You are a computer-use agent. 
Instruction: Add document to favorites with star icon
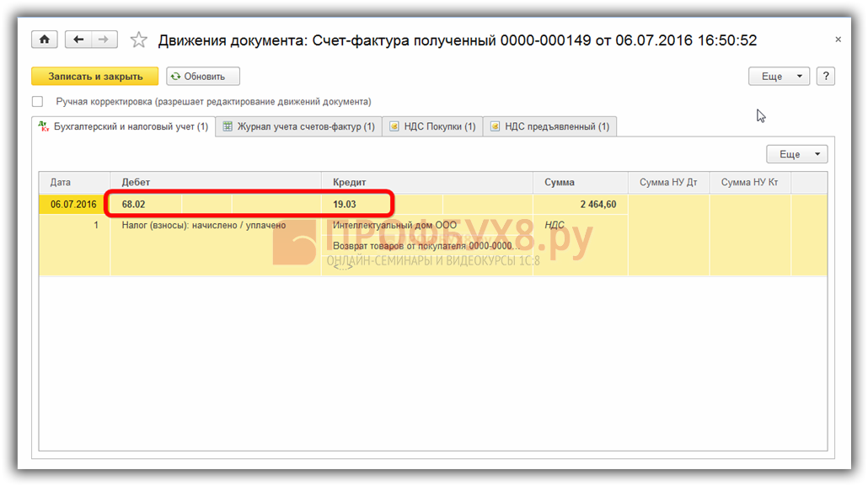tap(139, 40)
